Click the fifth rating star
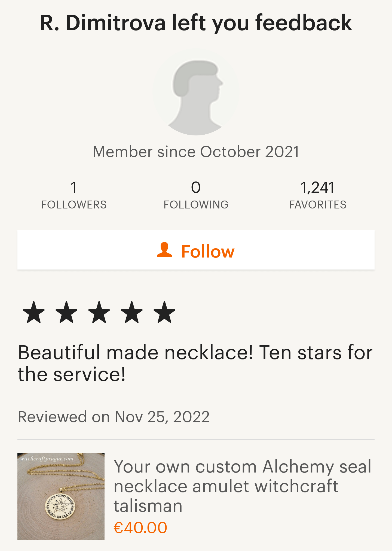Viewport: 392px width, 551px height. point(164,312)
